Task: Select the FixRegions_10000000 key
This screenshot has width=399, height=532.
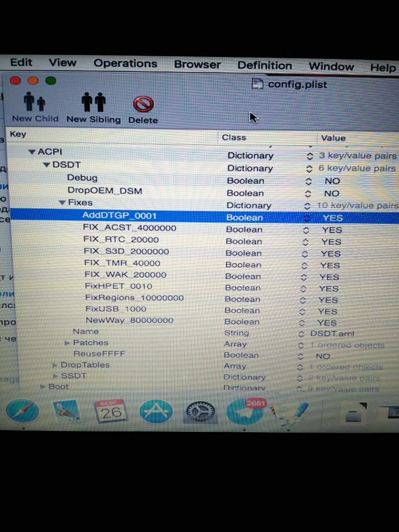Action: (134, 298)
